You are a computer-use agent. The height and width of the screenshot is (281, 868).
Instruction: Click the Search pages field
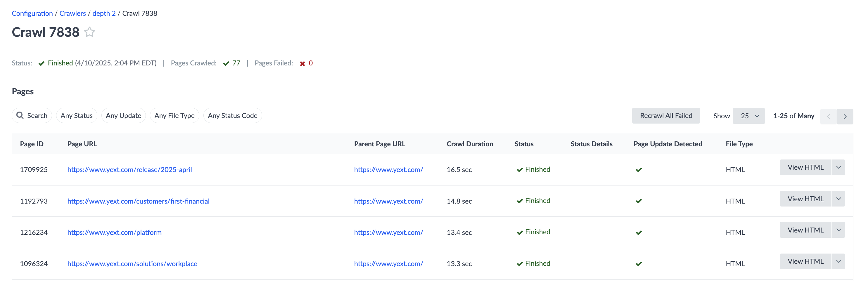pos(32,116)
